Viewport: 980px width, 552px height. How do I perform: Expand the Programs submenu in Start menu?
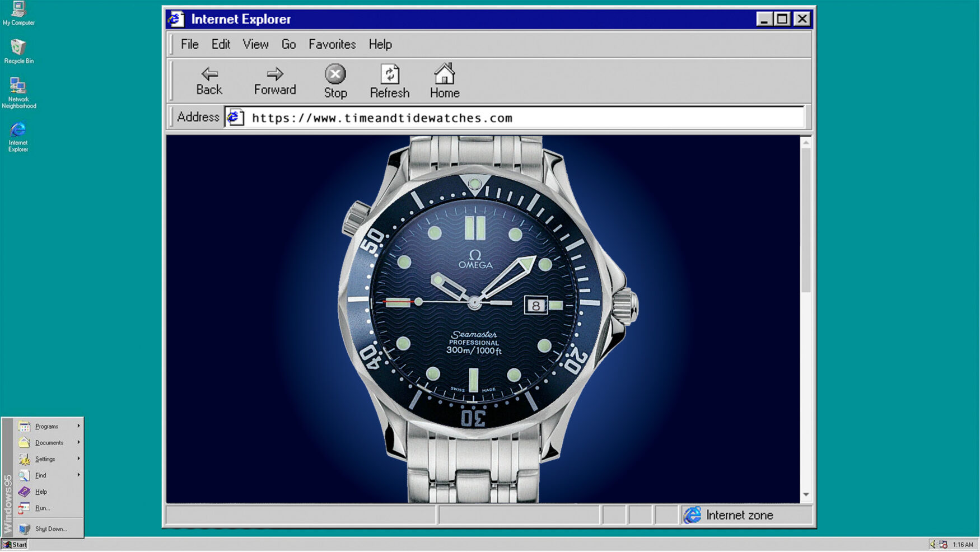(49, 426)
